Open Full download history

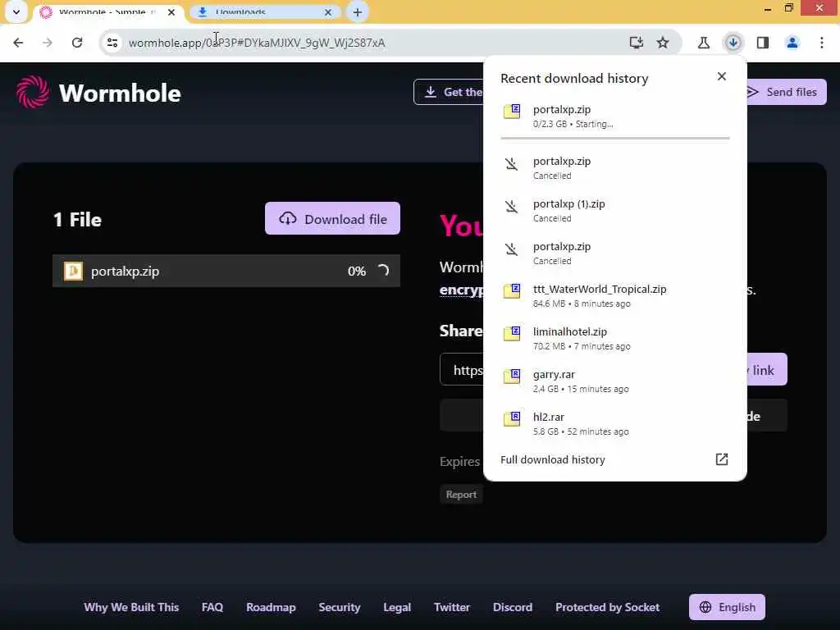click(553, 459)
